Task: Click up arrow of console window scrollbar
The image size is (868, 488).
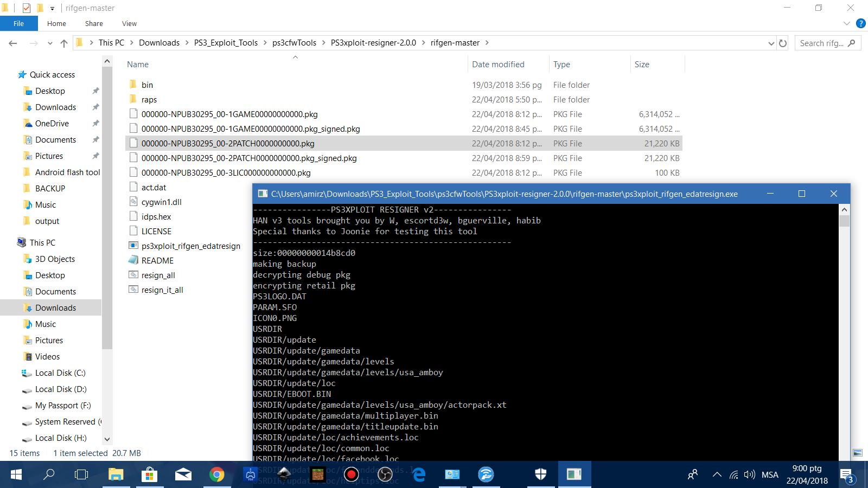Action: point(844,209)
